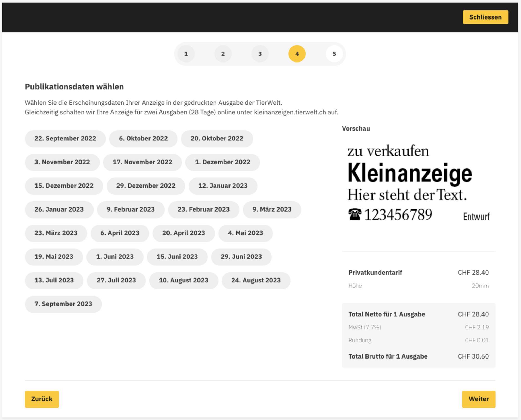Click the Total Netto für 1 Ausgabe label
The height and width of the screenshot is (420, 521).
[387, 314]
